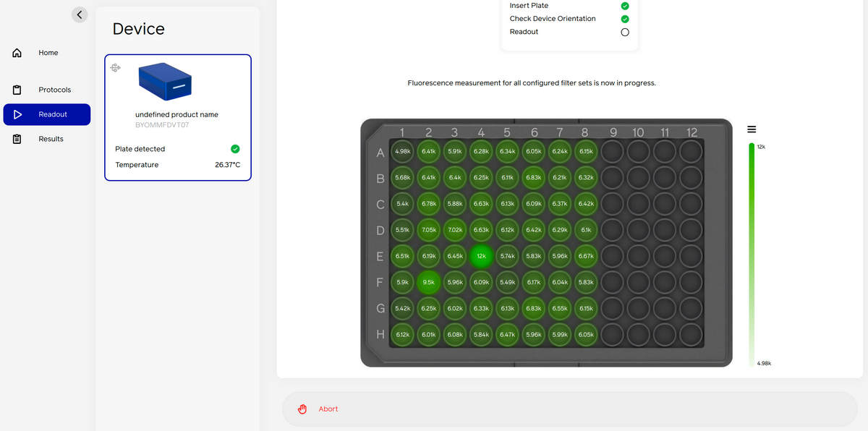Collapse sidebar with back chevron

click(80, 14)
